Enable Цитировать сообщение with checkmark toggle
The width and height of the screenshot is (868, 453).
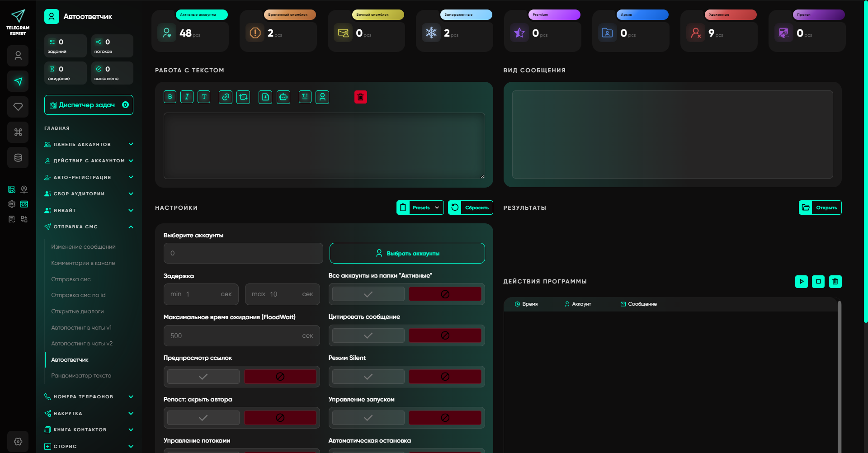(x=368, y=335)
